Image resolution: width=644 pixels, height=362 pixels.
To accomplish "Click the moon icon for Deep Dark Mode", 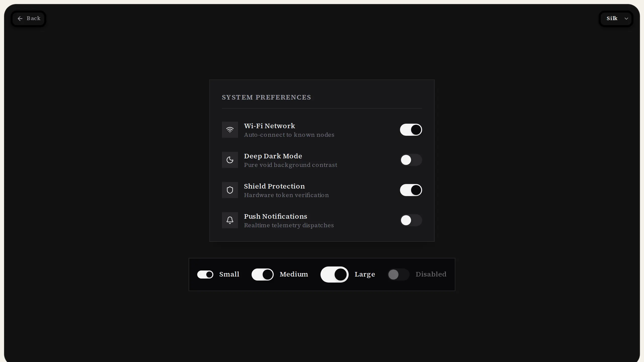I will 230,160.
